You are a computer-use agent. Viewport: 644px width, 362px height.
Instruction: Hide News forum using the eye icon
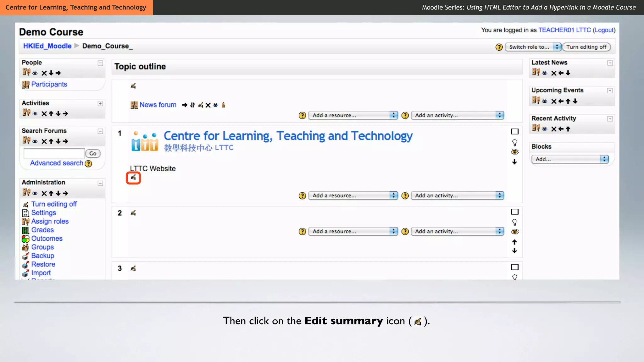(215, 105)
